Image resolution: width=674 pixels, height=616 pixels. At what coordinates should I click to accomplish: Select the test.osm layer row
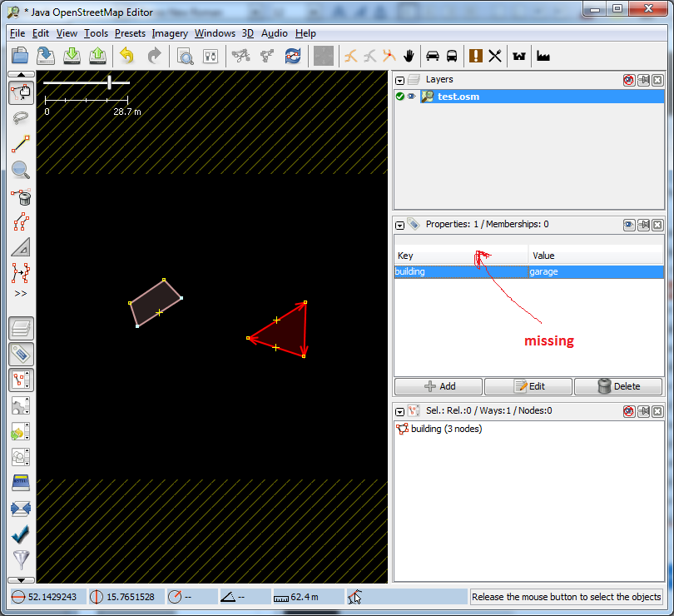tap(529, 97)
